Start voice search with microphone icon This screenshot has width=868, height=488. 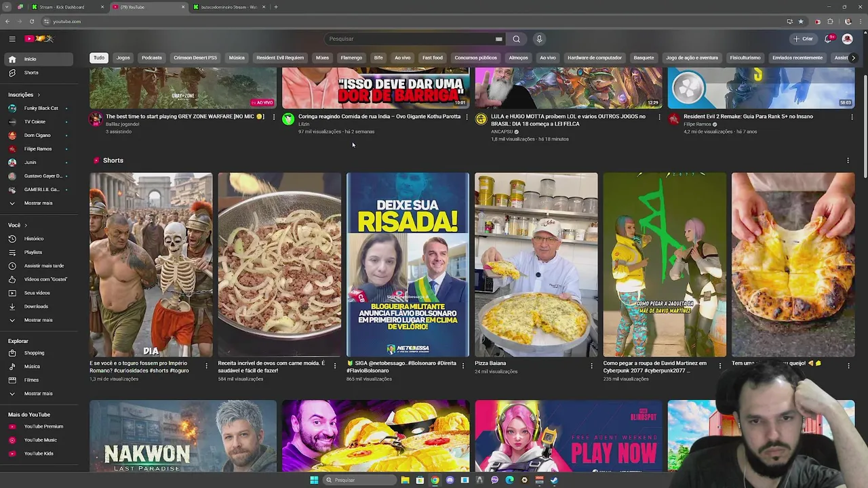539,39
